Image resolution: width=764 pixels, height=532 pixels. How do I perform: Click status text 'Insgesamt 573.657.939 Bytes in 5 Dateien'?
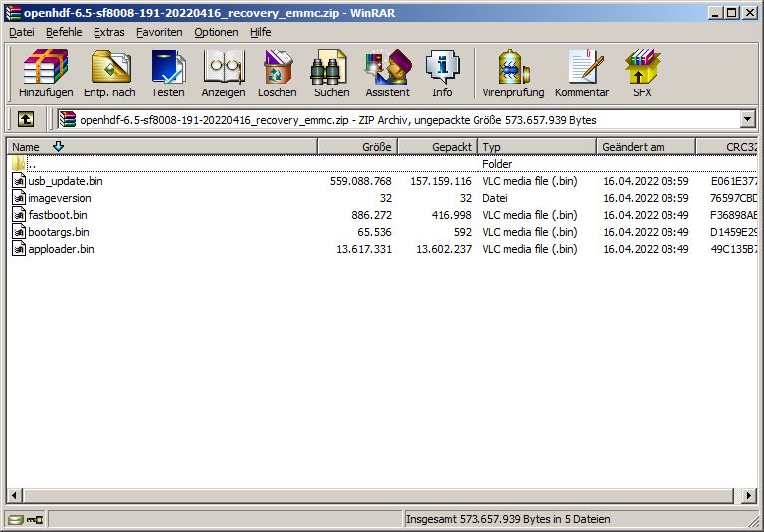click(507, 519)
